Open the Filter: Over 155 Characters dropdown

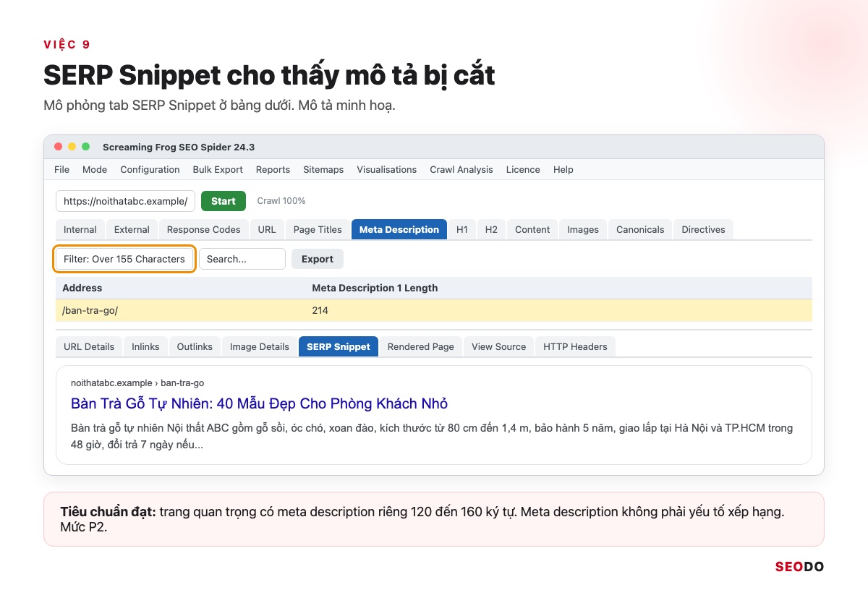(x=124, y=259)
